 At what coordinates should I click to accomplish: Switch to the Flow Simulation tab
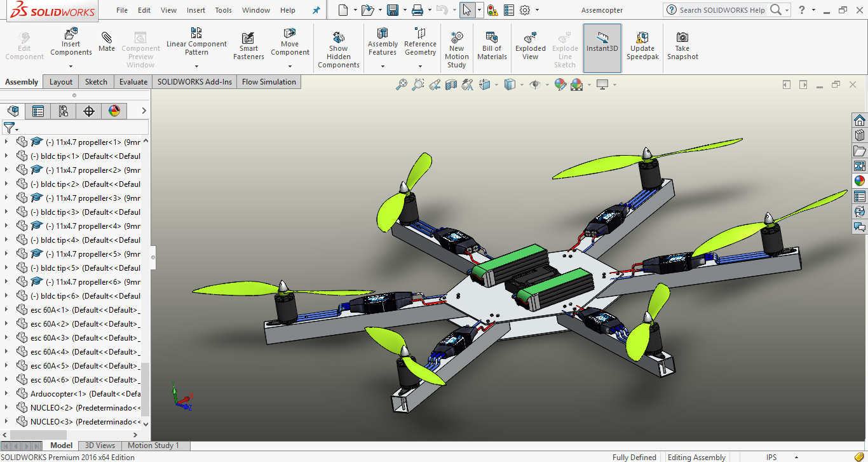pos(269,82)
